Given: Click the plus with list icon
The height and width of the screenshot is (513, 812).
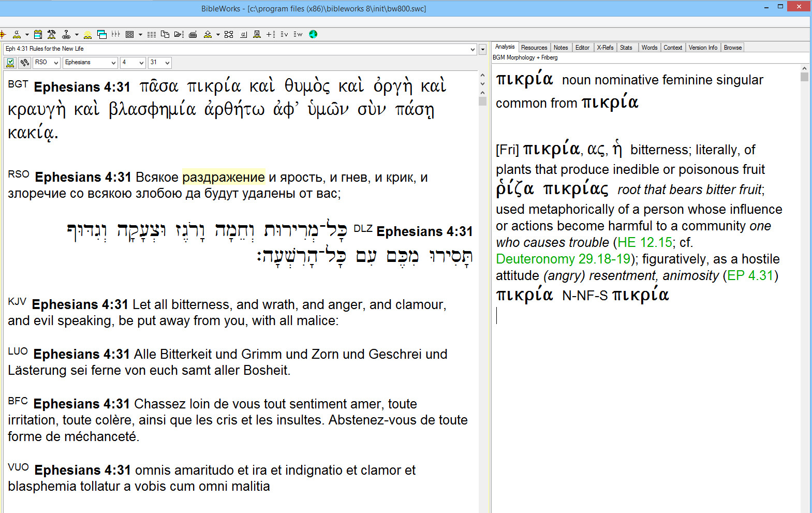Looking at the screenshot, I should (x=271, y=34).
